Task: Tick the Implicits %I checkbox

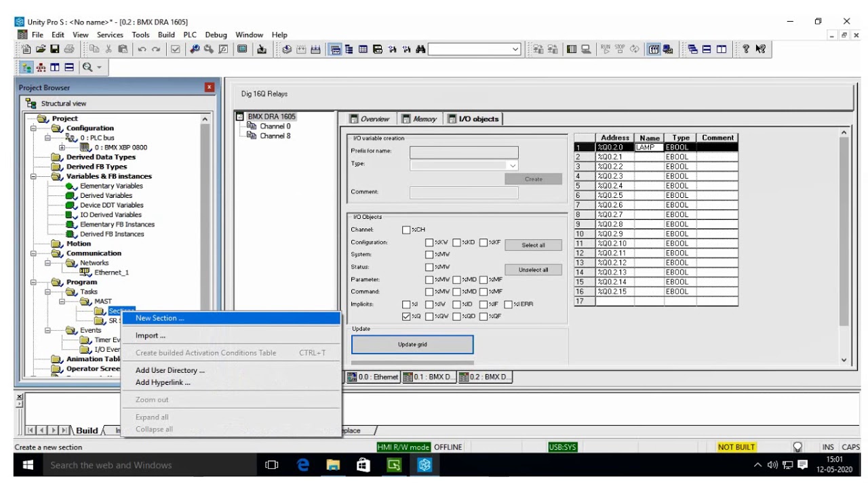Action: pos(406,304)
